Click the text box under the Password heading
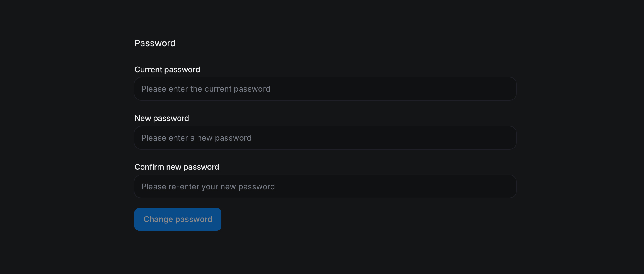 tap(325, 89)
